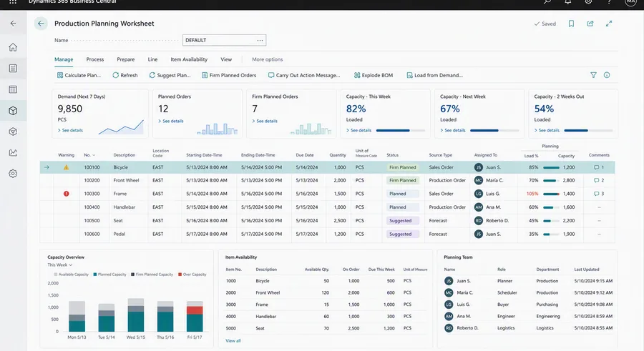Click the Explode BOM action
The height and width of the screenshot is (351, 644).
(x=374, y=75)
